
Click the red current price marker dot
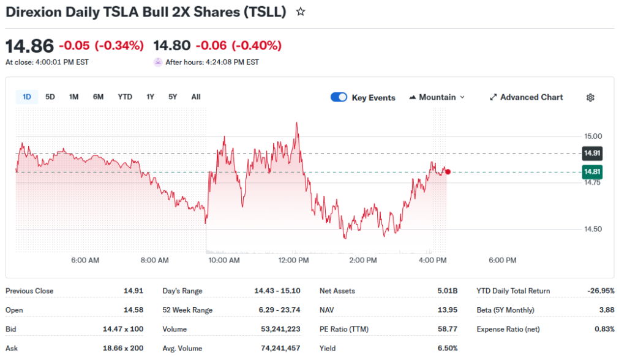448,172
